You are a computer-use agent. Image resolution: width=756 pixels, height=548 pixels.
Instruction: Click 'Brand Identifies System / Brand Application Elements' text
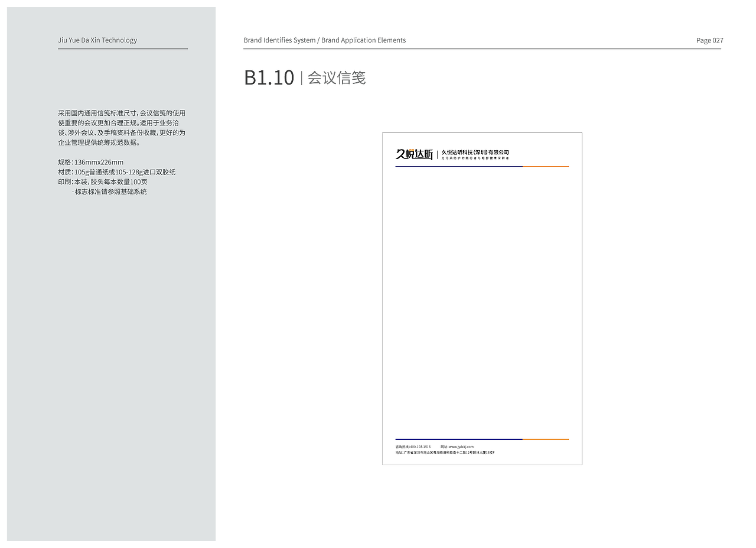325,40
